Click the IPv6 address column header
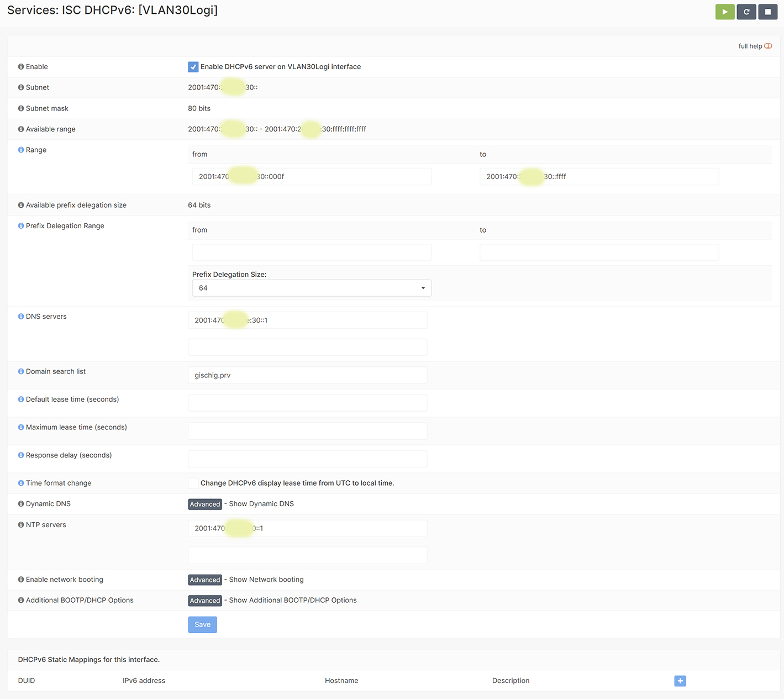Screen dimensions: 784x699 pos(144,681)
